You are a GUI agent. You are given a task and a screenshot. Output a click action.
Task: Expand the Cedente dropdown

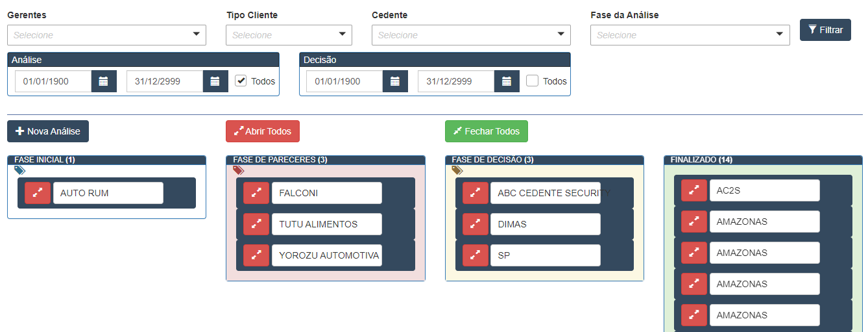click(x=471, y=35)
